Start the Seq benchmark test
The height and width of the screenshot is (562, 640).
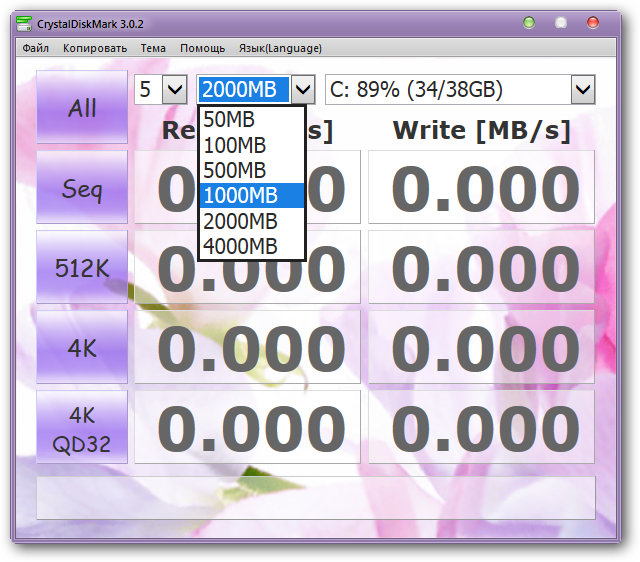[82, 187]
